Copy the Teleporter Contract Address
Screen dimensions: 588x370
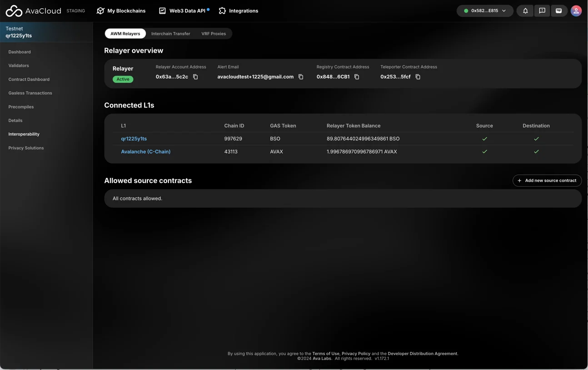[418, 77]
